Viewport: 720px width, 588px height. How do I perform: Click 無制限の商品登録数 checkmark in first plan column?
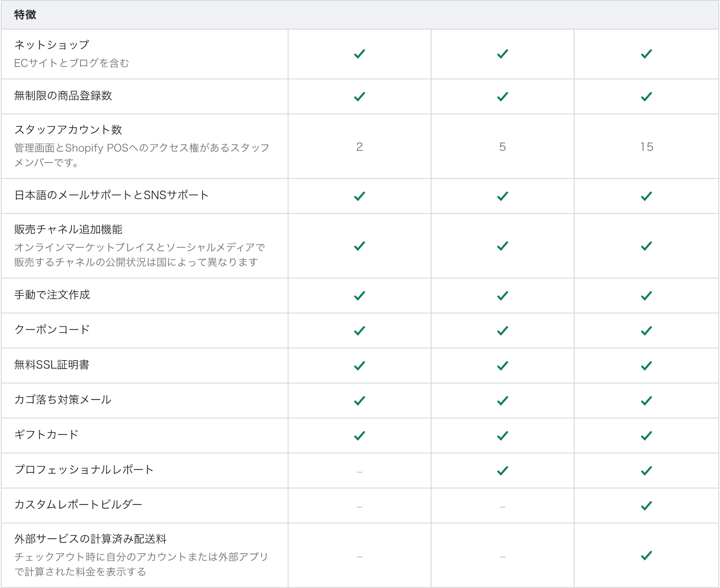coord(360,97)
